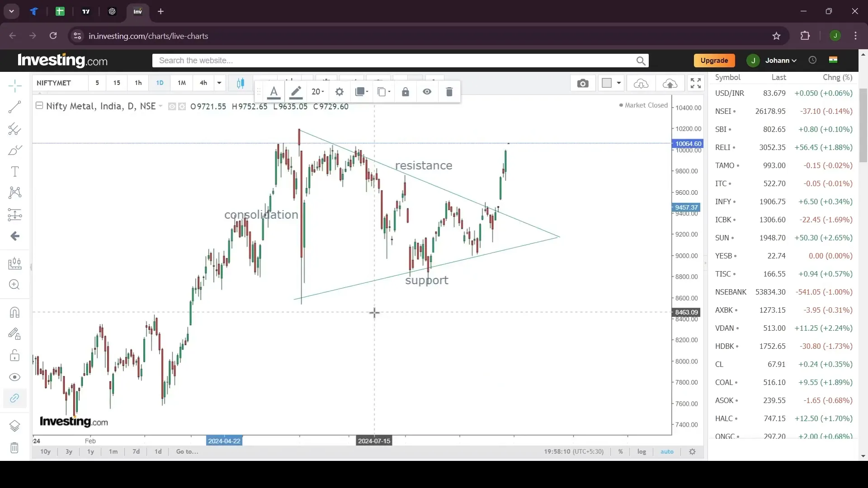Toggle auto scale setting
868x488 pixels.
[x=667, y=452]
